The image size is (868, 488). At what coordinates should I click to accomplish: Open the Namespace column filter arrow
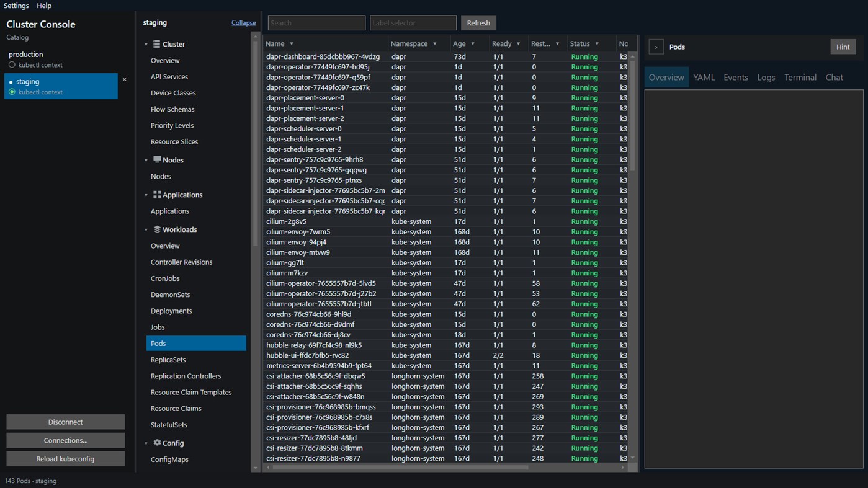(x=434, y=44)
